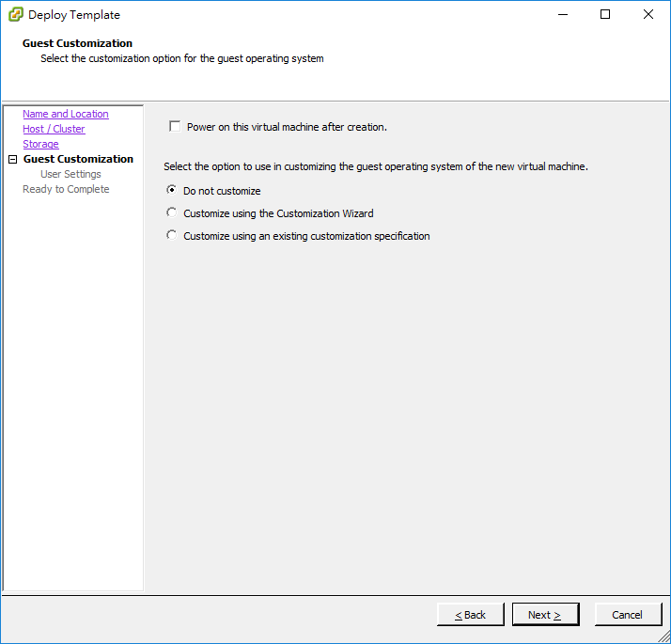Cancel the Deploy Template wizard
Image resolution: width=671 pixels, height=644 pixels.
(628, 615)
